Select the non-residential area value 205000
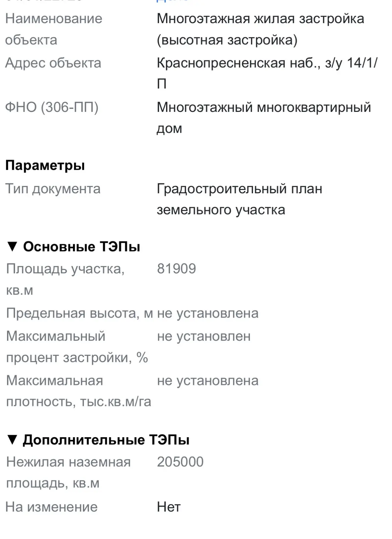Image resolution: width=392 pixels, height=539 pixels. click(x=180, y=462)
